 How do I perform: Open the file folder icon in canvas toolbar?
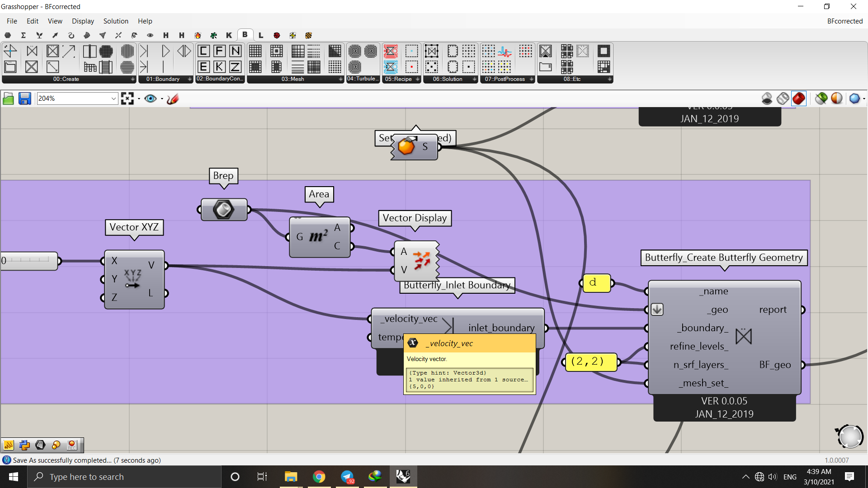tap(8, 99)
